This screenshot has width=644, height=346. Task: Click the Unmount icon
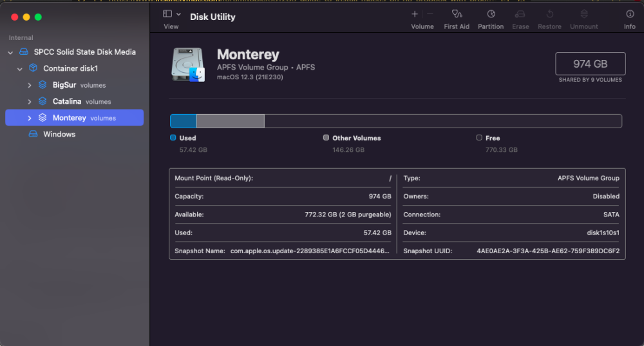pyautogui.click(x=584, y=14)
